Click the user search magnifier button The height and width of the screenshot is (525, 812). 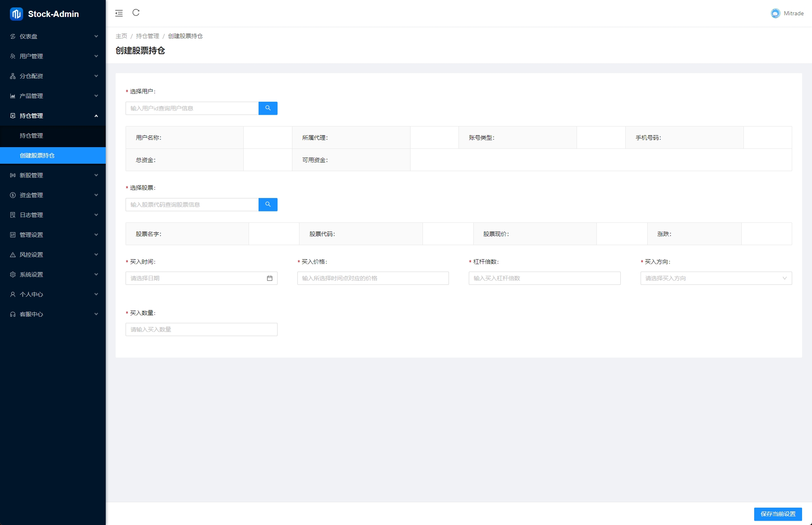click(268, 108)
